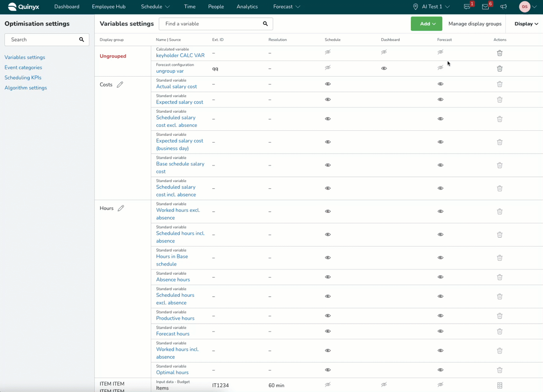Expand the user account chevron
543x392 pixels.
(534, 6)
